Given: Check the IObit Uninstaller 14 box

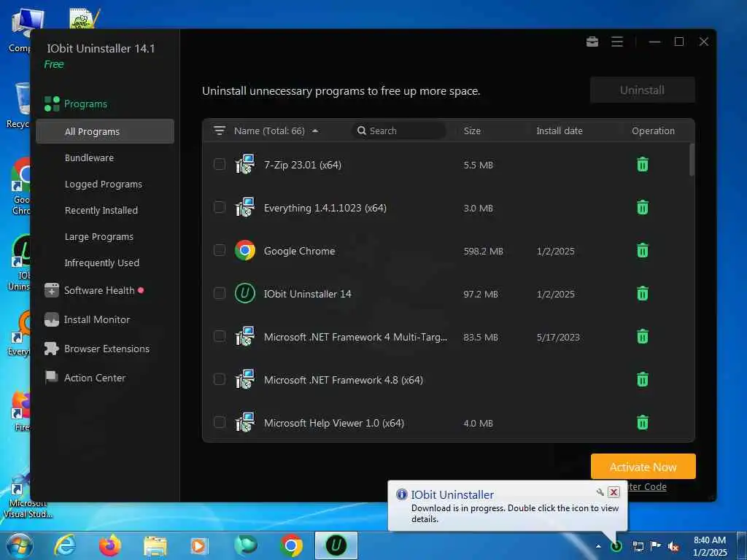Looking at the screenshot, I should click(x=219, y=293).
